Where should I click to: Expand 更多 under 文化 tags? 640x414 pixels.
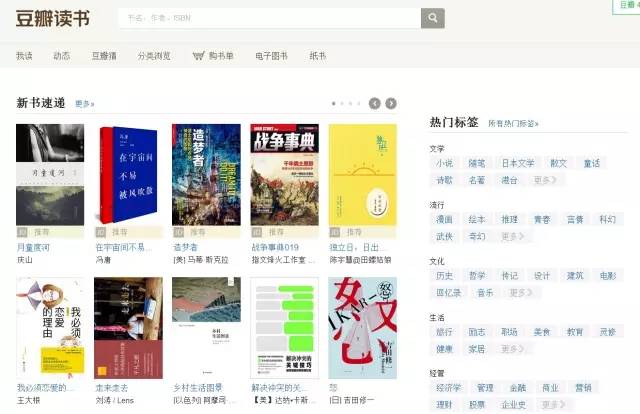coord(521,293)
